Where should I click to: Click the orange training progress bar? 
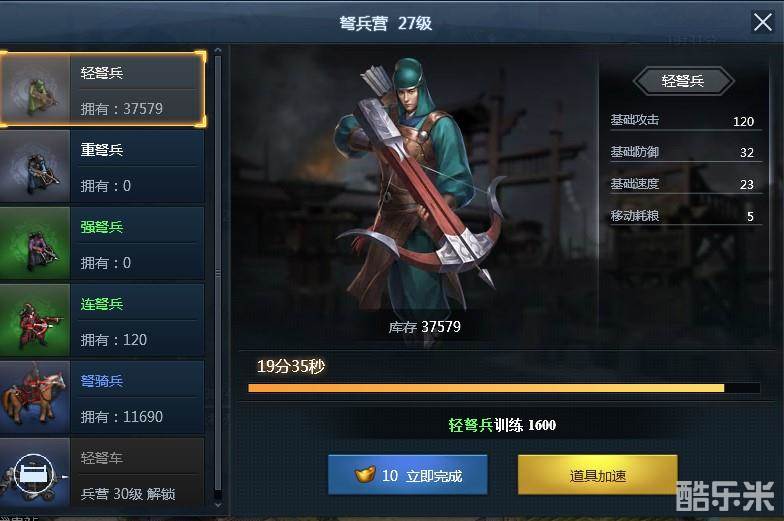pyautogui.click(x=504, y=388)
